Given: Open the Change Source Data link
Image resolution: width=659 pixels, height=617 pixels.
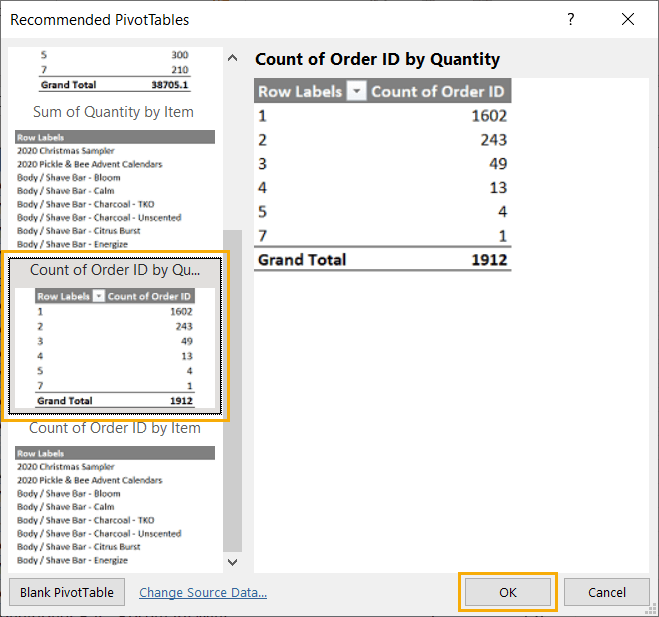Looking at the screenshot, I should [203, 592].
